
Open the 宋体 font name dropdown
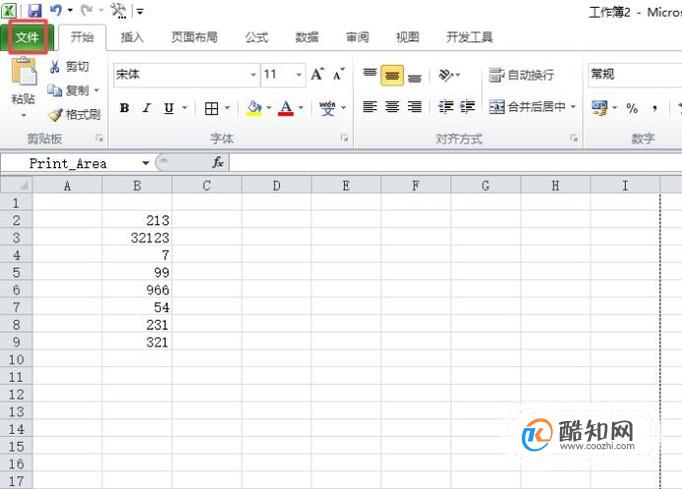253,75
